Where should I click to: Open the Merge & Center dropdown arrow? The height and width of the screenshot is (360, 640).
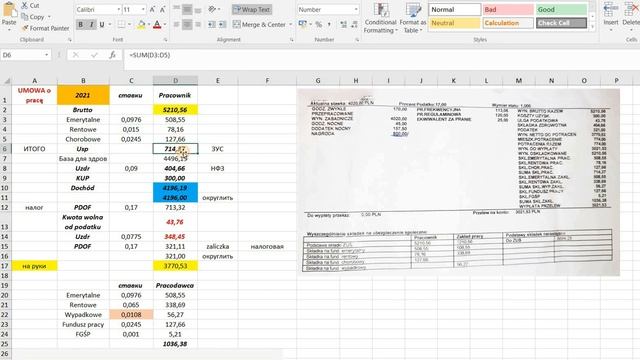pos(291,24)
